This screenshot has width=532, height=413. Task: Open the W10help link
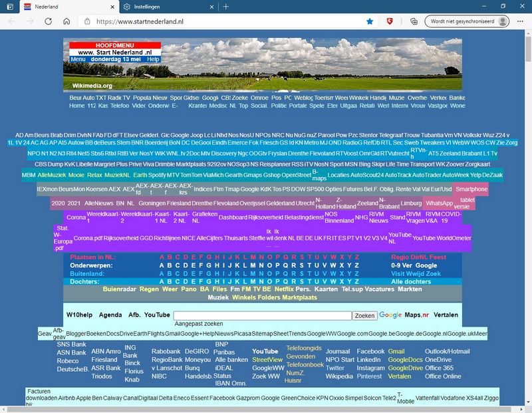79,315
